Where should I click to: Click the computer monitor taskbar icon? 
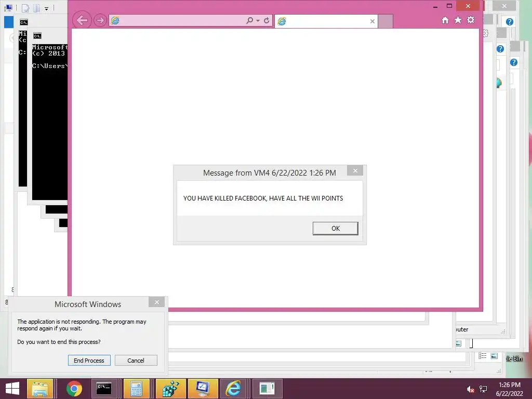[x=203, y=389]
